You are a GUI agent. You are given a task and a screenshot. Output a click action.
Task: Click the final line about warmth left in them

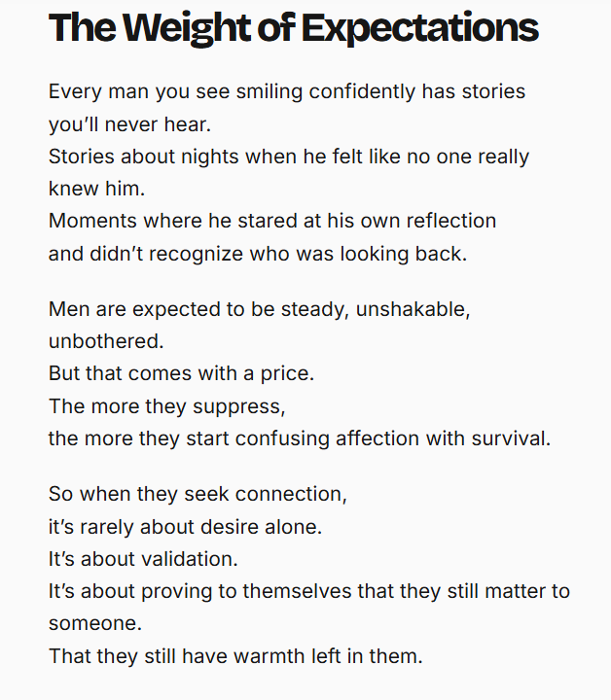pos(235,655)
